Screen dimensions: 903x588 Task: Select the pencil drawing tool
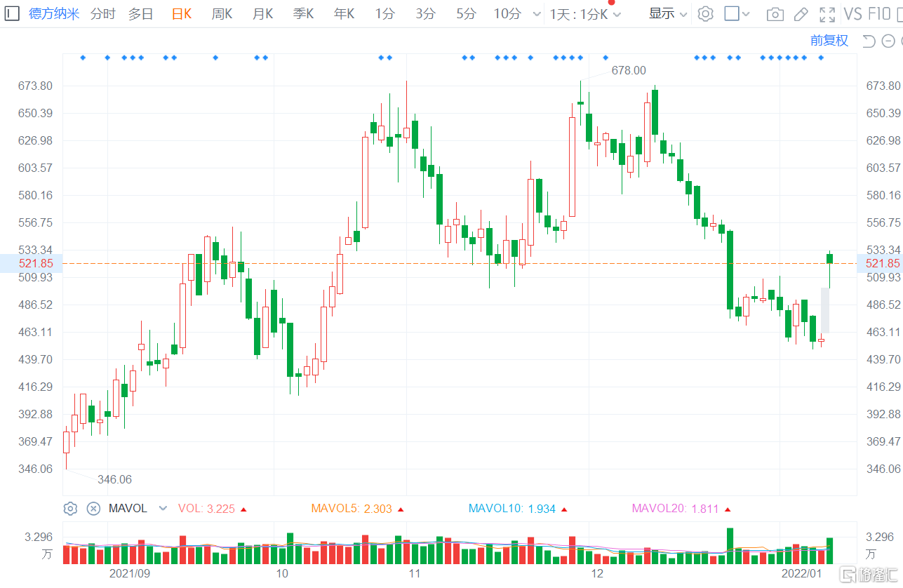click(801, 14)
